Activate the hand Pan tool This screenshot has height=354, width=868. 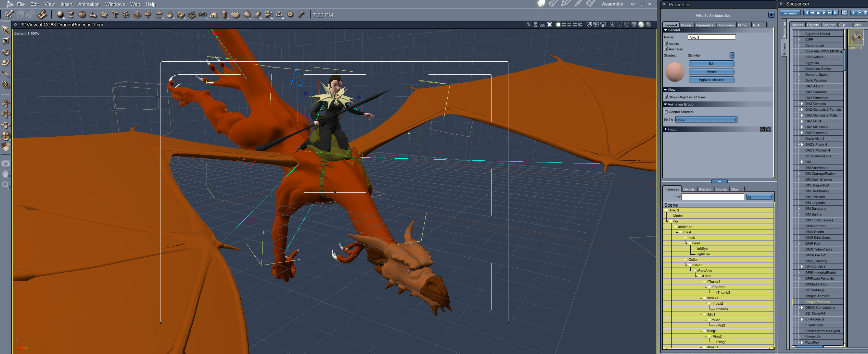click(5, 174)
